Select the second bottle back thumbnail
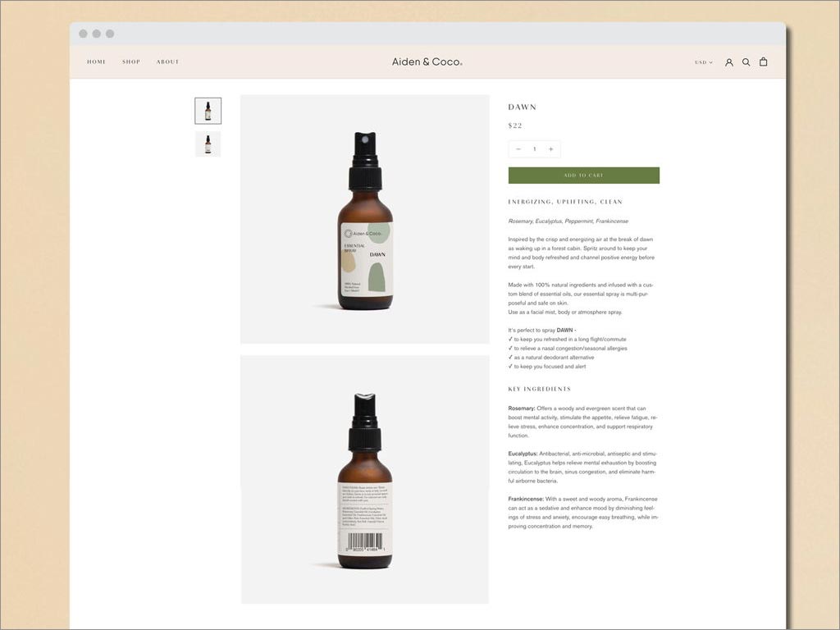Screen dimensions: 840x630 (208, 144)
